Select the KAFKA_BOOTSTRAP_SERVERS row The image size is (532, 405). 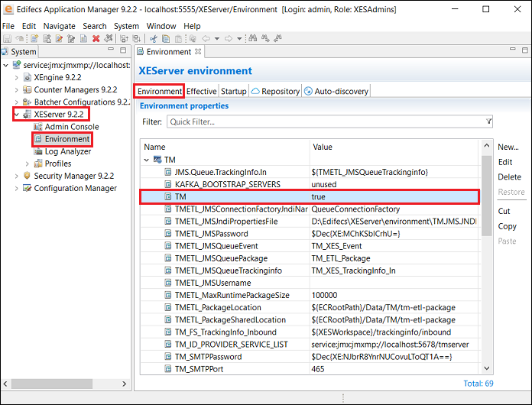[310, 184]
